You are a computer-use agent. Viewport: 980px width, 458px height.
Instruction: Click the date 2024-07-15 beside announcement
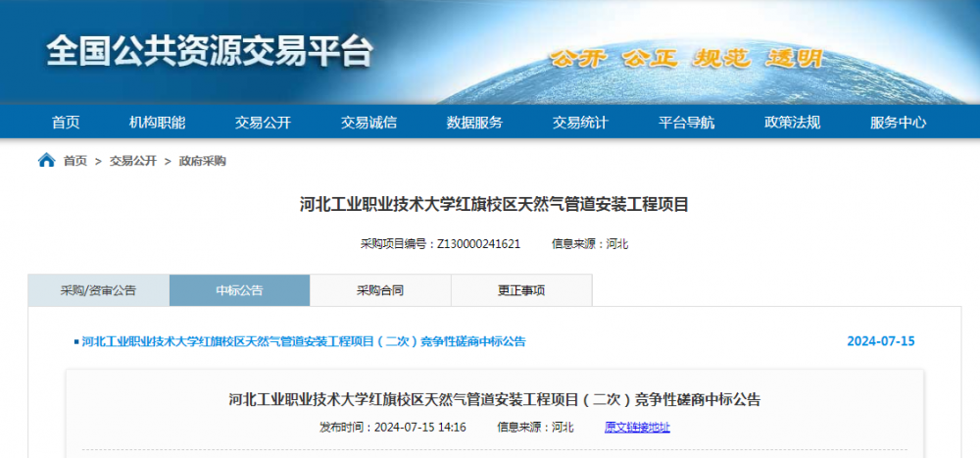(881, 341)
